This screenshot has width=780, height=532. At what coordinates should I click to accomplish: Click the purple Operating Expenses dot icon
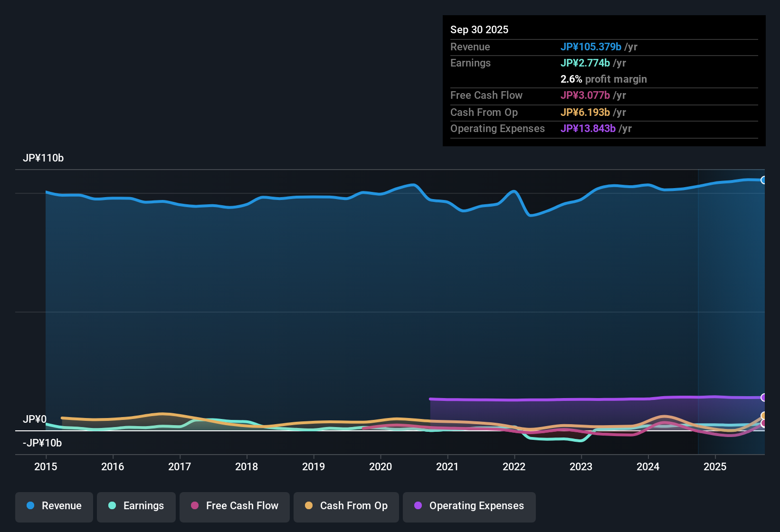click(x=418, y=506)
